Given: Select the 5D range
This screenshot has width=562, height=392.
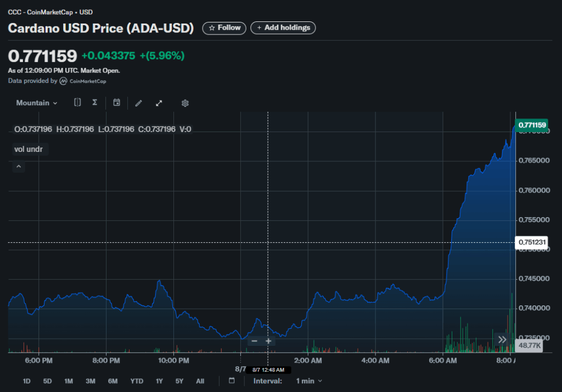Looking at the screenshot, I should click(47, 381).
